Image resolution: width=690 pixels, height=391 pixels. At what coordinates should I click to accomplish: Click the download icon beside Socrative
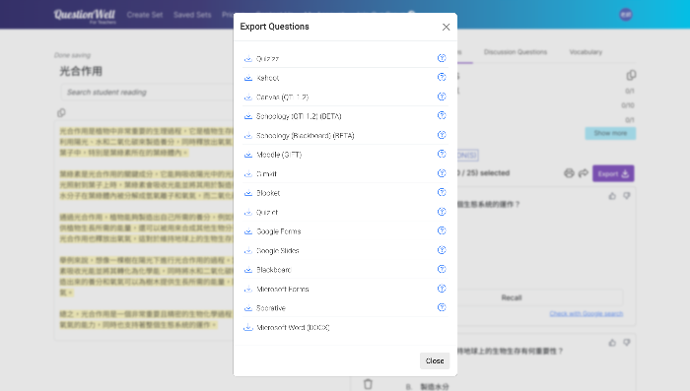click(248, 308)
